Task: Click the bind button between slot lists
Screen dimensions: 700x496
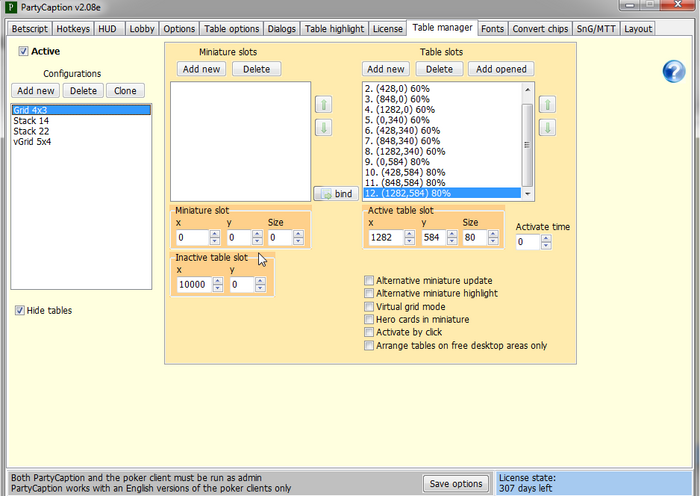Action: coord(336,194)
